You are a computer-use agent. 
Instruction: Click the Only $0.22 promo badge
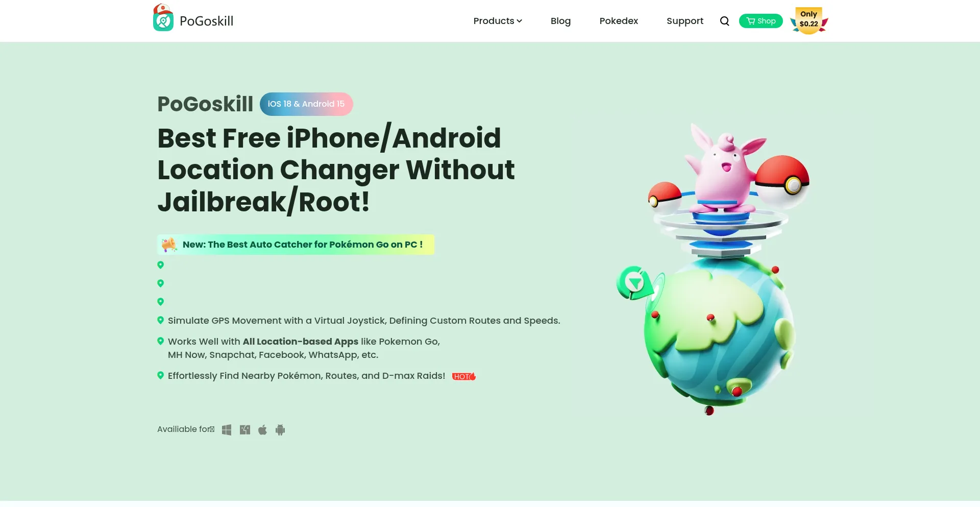[x=809, y=20]
